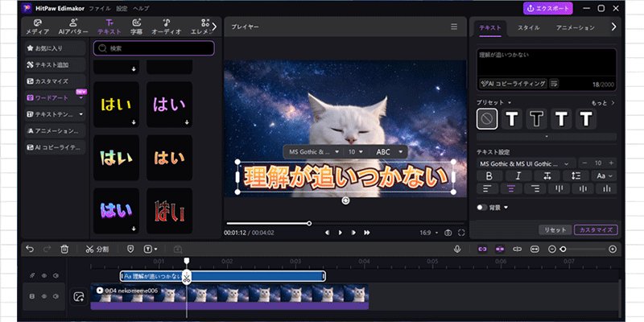Open the 設定 menu
Screen dimensions: 644x322
coord(122,8)
